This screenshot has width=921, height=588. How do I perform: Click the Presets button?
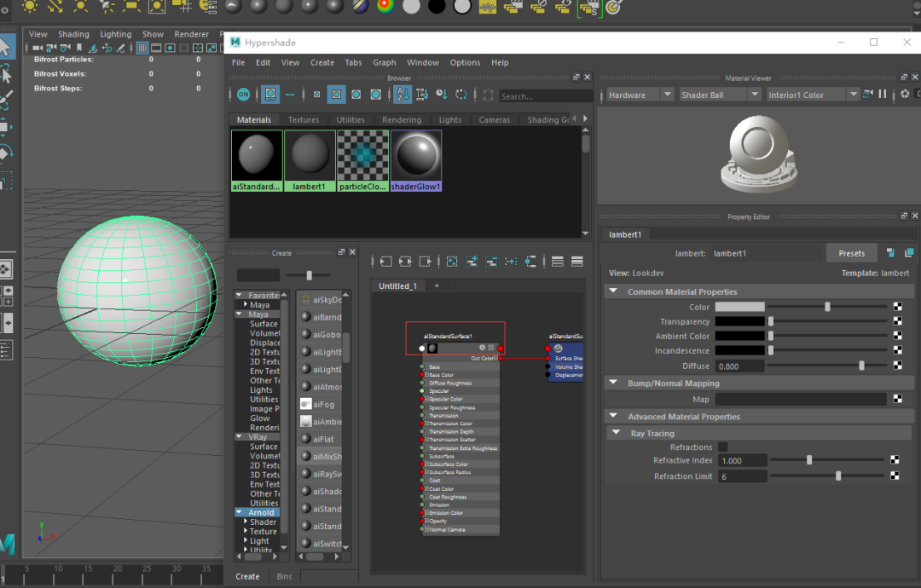point(850,253)
